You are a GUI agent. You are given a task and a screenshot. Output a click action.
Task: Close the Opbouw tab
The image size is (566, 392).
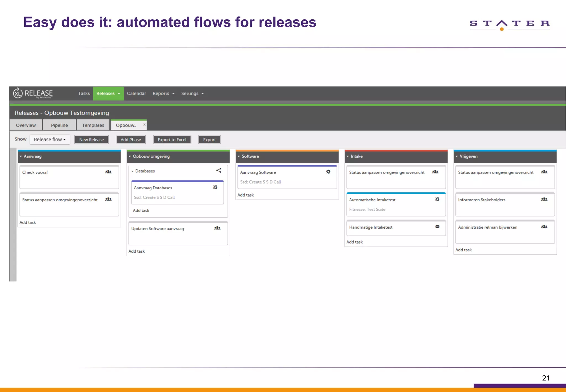tap(144, 125)
